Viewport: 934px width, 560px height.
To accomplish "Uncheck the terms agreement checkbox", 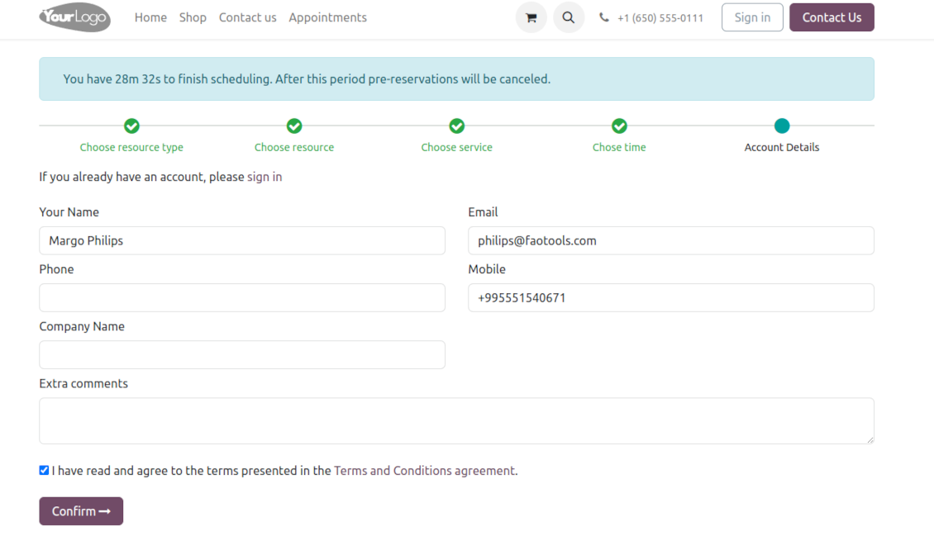I will coord(44,470).
